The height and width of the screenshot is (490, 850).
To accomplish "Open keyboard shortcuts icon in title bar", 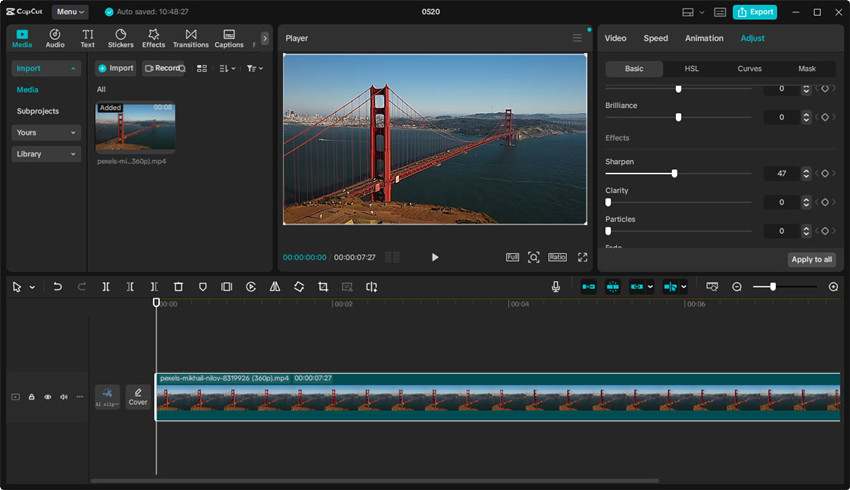I will click(720, 12).
